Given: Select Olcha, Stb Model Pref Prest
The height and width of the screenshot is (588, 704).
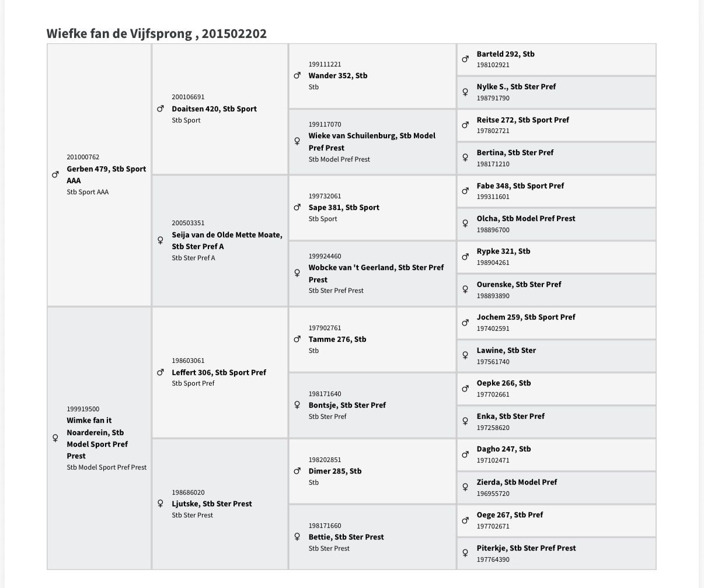Looking at the screenshot, I should click(526, 218).
